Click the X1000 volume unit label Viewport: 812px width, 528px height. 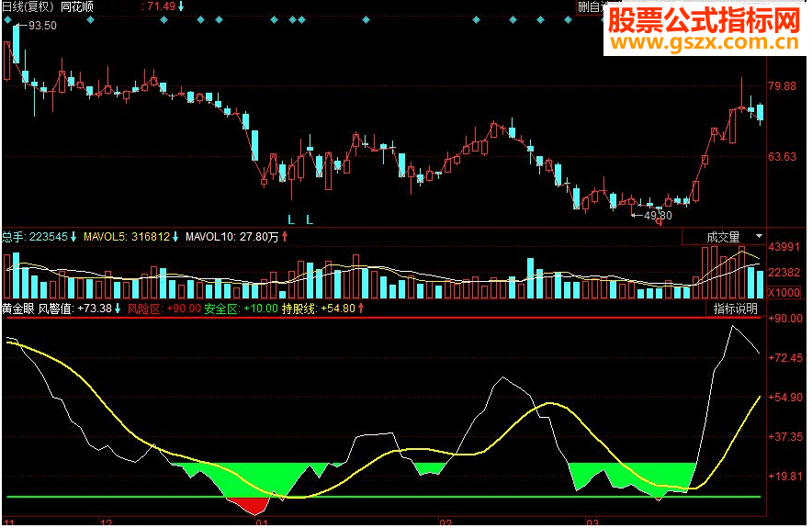click(x=784, y=293)
